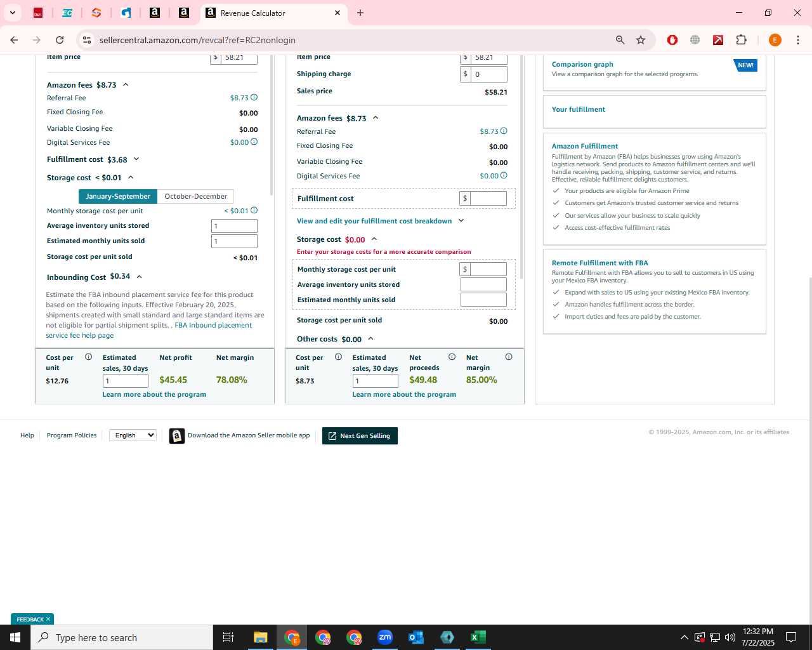The image size is (812, 650).
Task: Click info icon next to Monthly storage cost per unit value
Action: point(254,211)
